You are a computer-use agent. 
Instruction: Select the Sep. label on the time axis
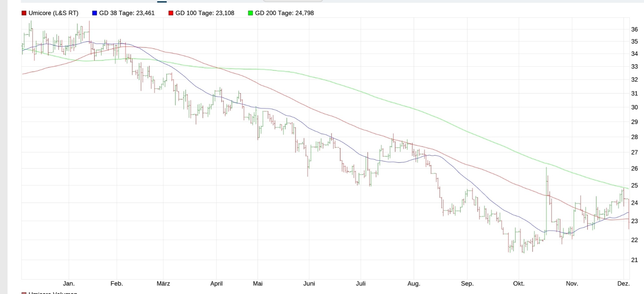click(467, 284)
